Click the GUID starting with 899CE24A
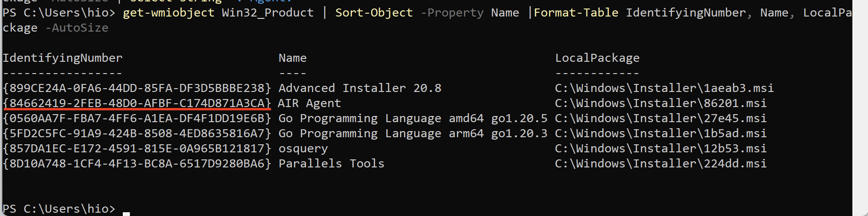868x216 pixels. click(x=137, y=88)
